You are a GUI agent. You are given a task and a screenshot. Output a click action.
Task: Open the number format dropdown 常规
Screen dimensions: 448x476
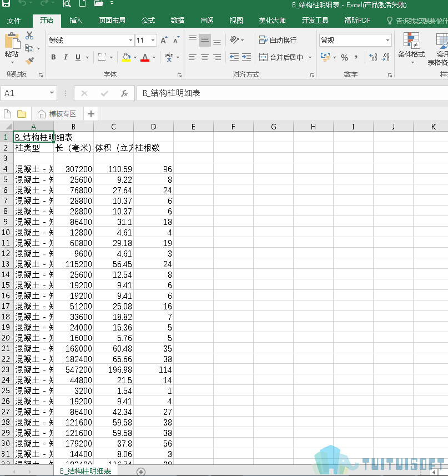point(387,40)
